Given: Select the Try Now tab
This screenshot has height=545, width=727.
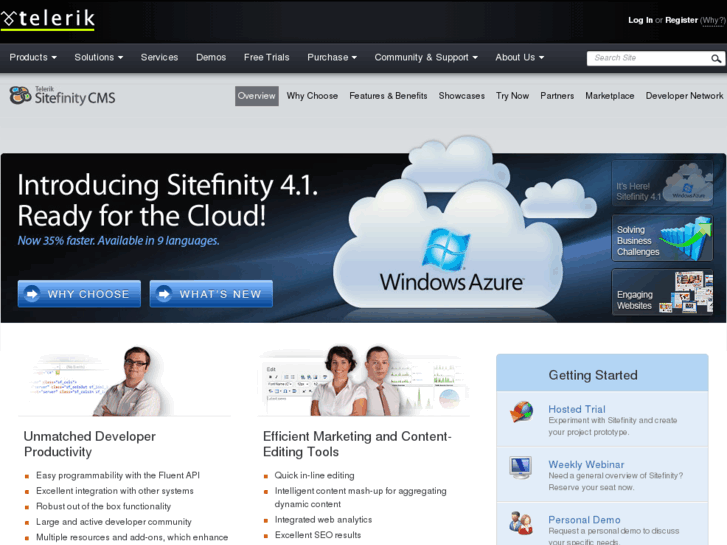Looking at the screenshot, I should [512, 96].
